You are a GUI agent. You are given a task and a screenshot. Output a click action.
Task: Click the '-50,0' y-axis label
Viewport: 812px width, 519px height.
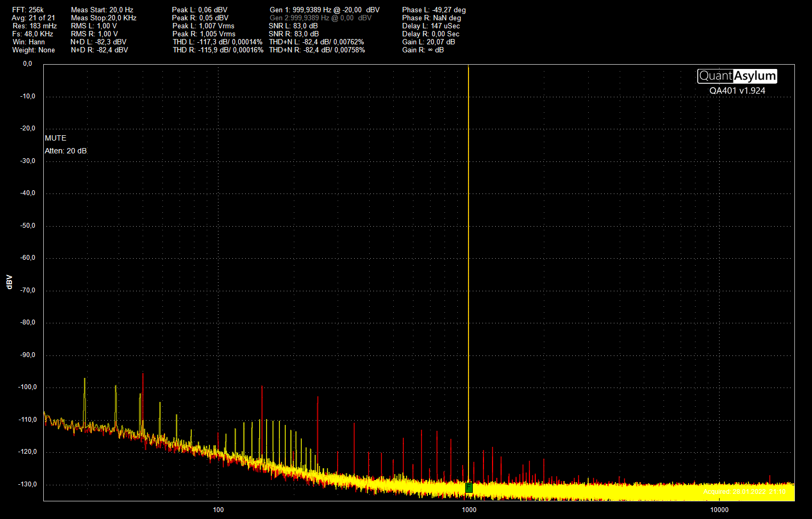(x=28, y=226)
